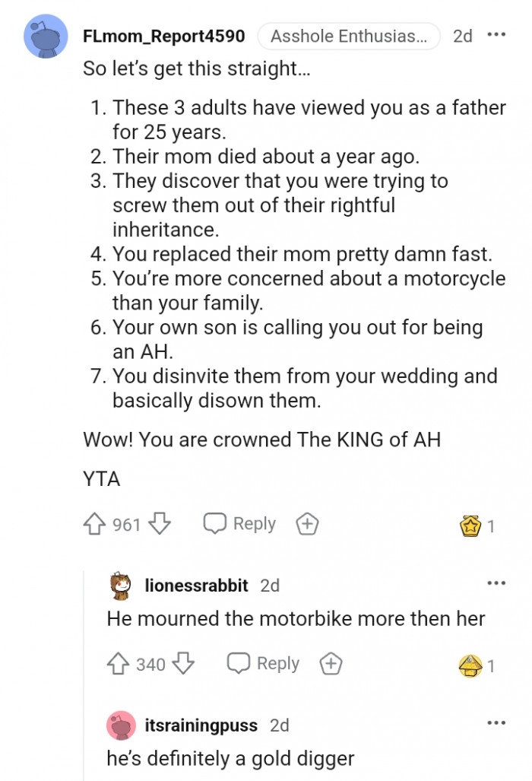Click the award plus icon next to top Reply button

(306, 523)
